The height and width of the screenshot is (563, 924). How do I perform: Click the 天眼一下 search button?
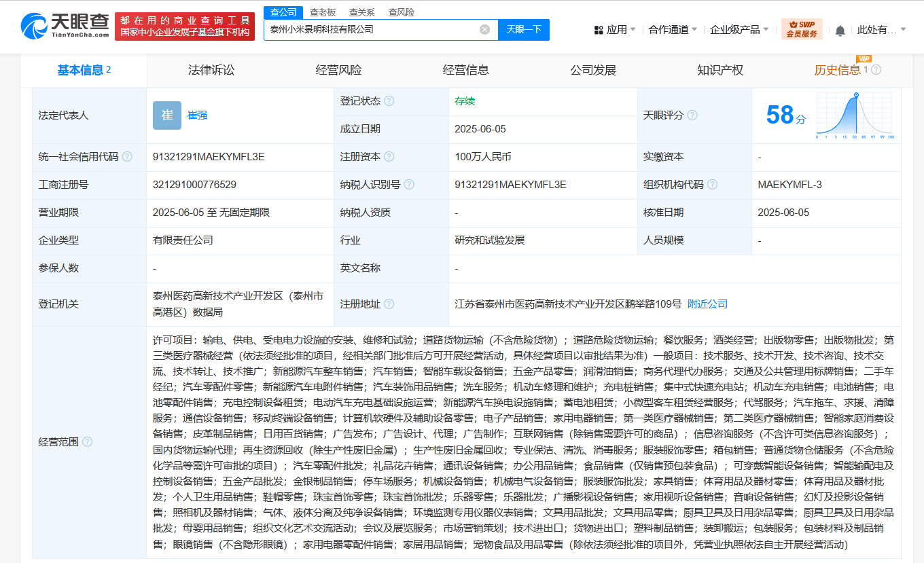(x=524, y=30)
